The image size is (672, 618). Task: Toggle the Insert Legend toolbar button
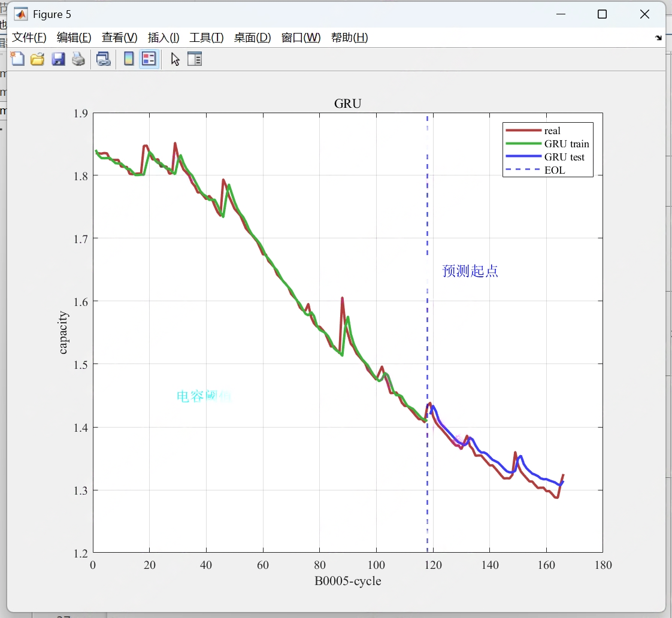click(x=149, y=59)
